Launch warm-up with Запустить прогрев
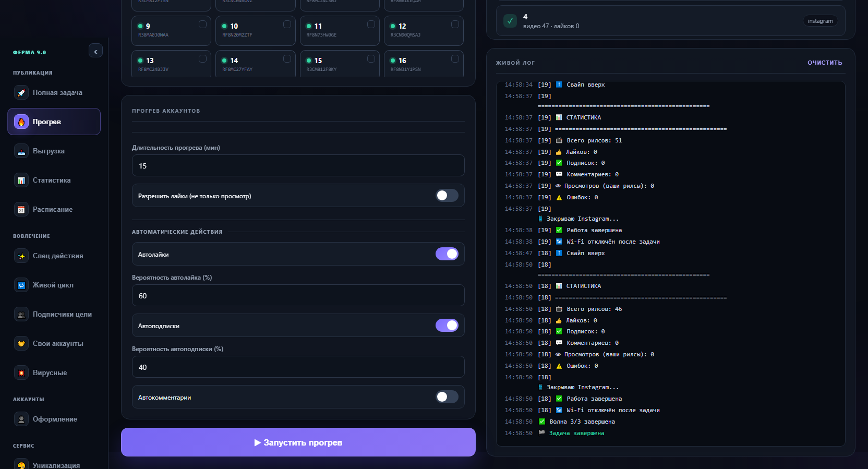 coord(298,442)
